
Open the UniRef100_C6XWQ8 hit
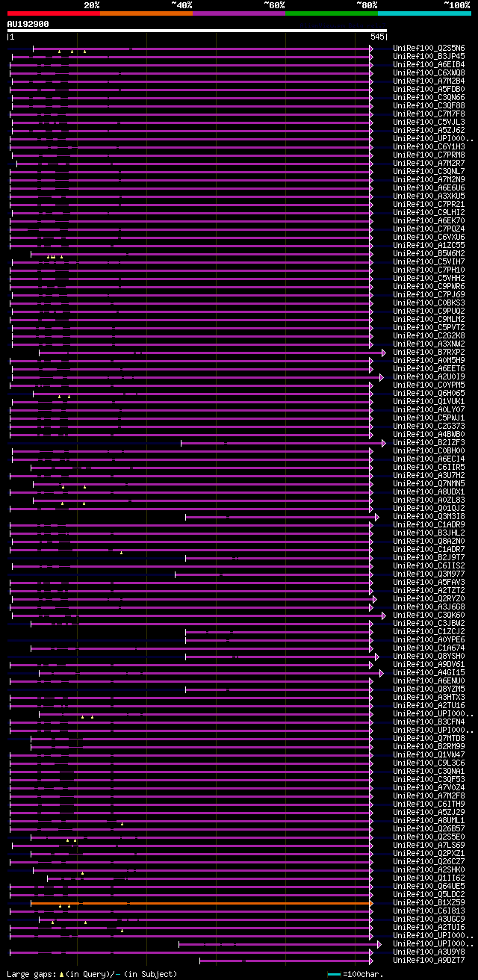(429, 73)
